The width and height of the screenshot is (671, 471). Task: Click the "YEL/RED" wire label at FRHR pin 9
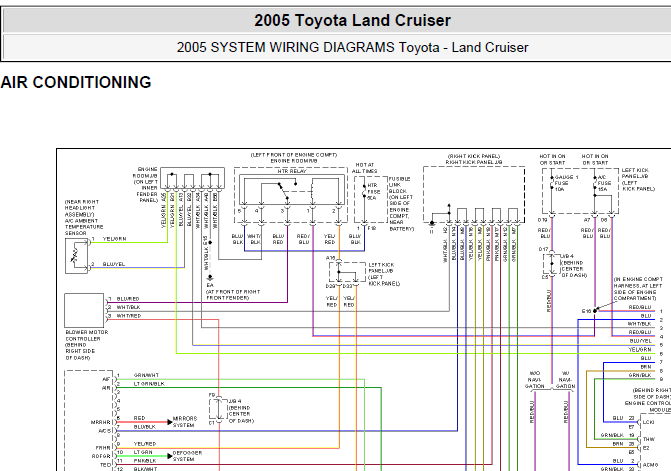click(x=145, y=444)
